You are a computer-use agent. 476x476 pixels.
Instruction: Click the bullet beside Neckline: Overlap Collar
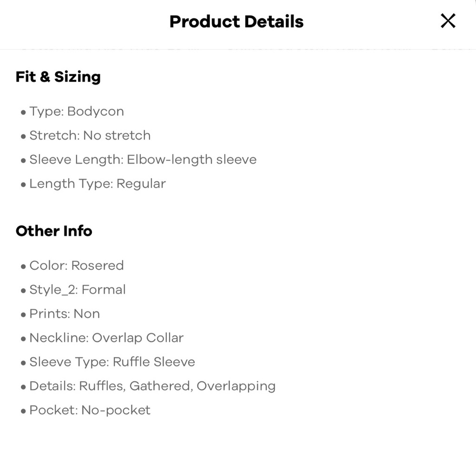click(x=23, y=339)
